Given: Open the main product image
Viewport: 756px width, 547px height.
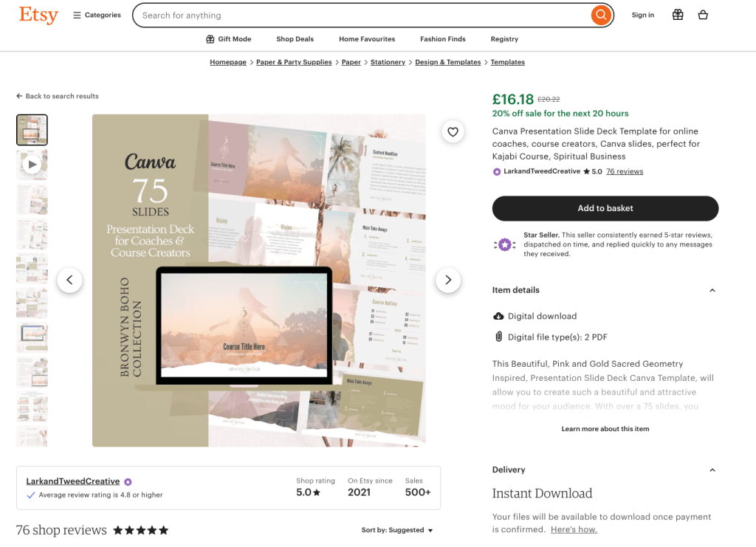Looking at the screenshot, I should point(259,280).
